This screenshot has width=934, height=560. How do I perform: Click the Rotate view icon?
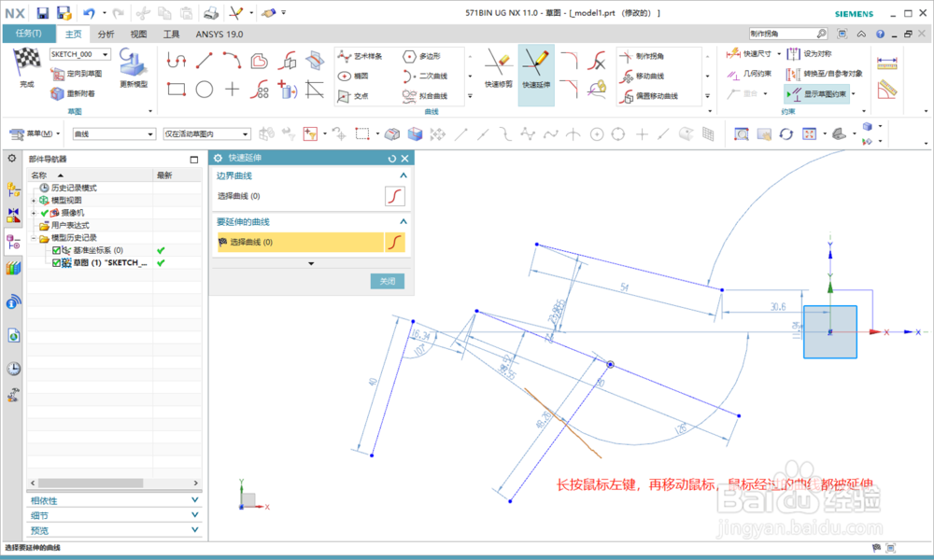click(x=786, y=133)
